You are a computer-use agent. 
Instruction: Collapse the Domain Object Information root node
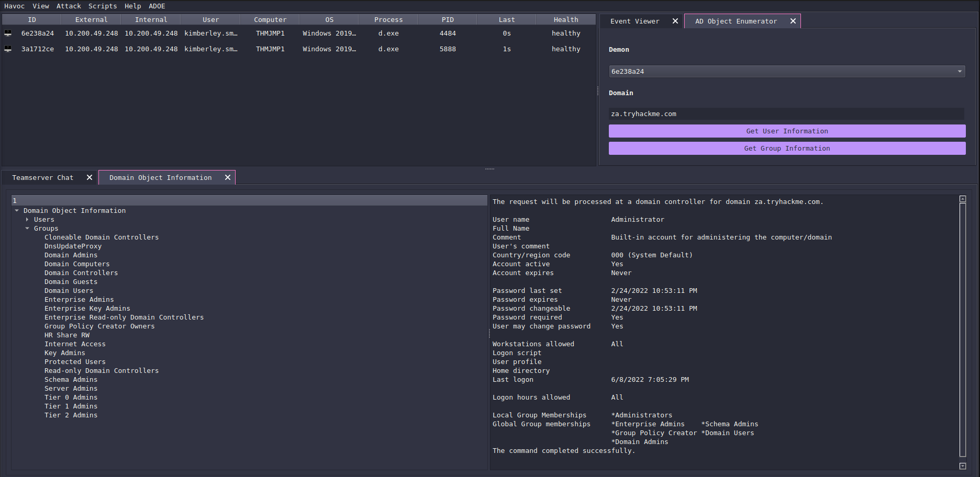pos(17,211)
